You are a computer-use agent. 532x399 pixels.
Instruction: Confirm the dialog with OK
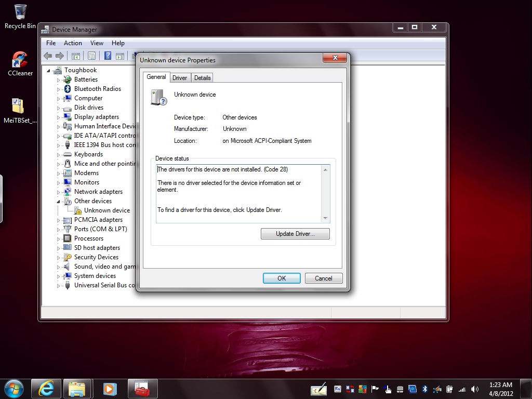click(282, 278)
